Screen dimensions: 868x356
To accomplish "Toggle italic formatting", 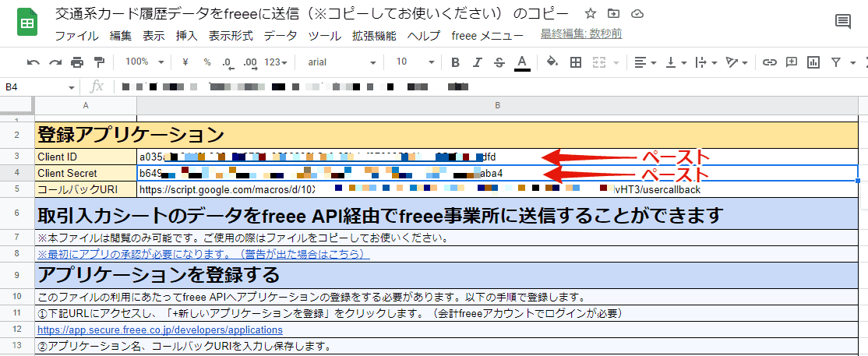I will (x=478, y=62).
